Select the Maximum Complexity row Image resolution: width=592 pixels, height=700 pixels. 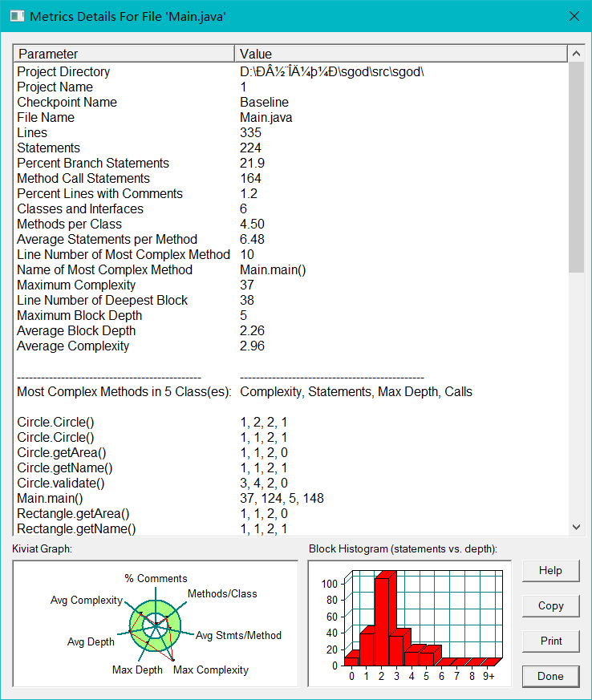(x=290, y=285)
